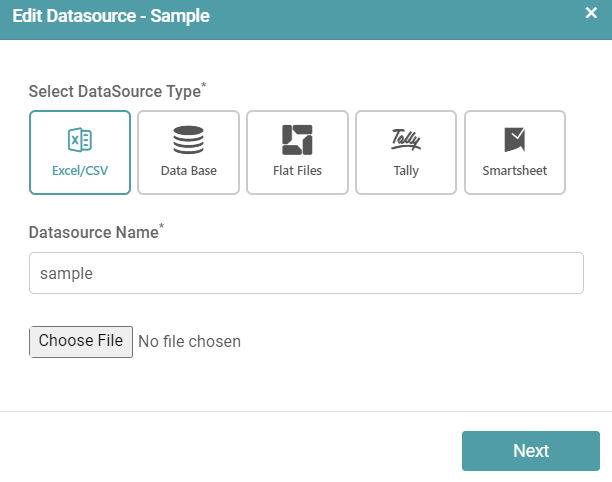
Task: Click the 'Edit Datasource - Sample' title
Action: tap(111, 18)
